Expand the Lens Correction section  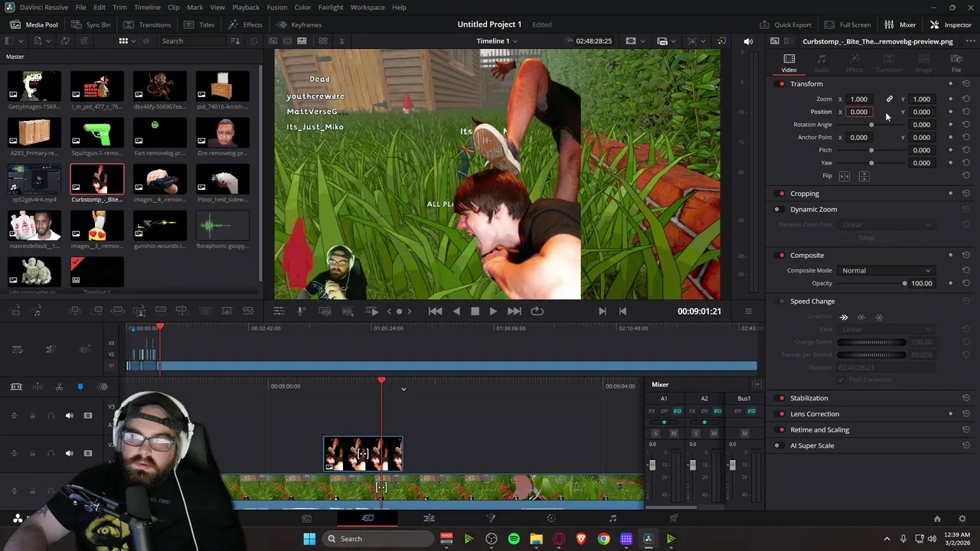coord(815,414)
